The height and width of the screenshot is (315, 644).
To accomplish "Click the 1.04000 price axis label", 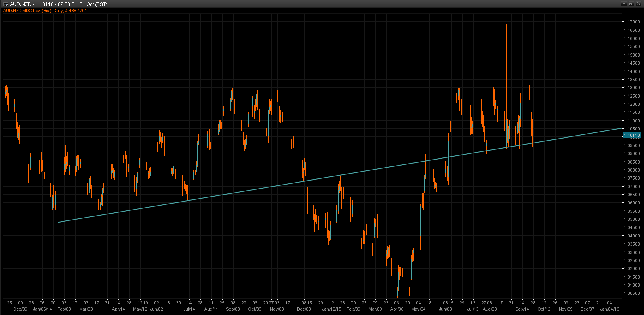I will point(632,236).
